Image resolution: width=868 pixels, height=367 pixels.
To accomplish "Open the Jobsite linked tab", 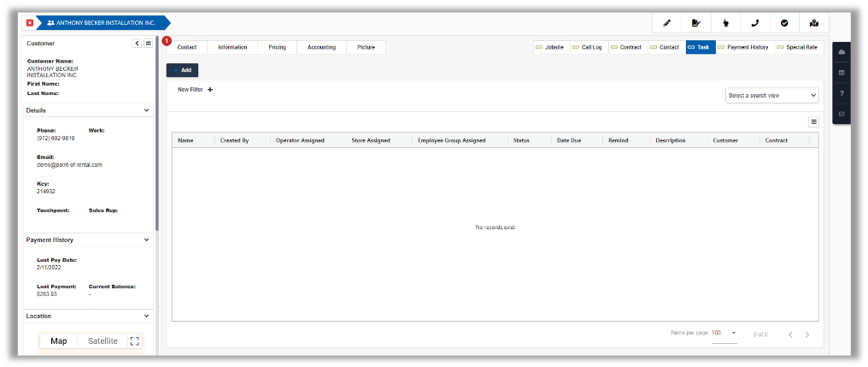I will 551,48.
